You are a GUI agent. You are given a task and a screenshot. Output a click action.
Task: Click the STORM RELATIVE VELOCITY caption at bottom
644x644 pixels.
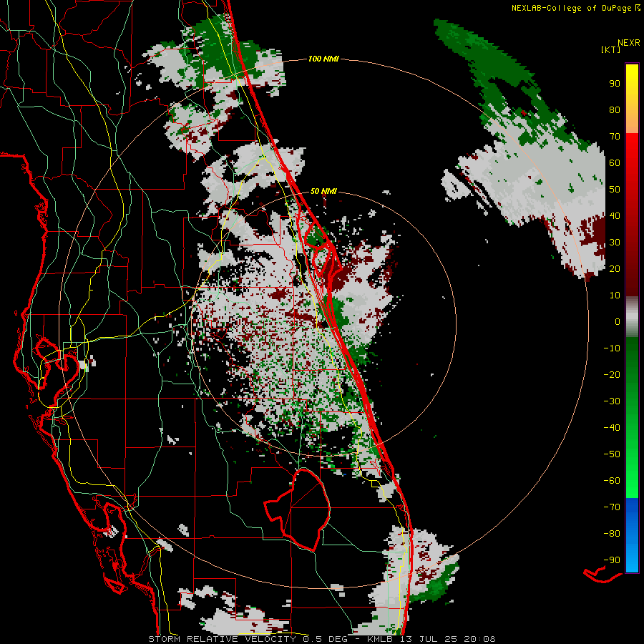[321, 639]
